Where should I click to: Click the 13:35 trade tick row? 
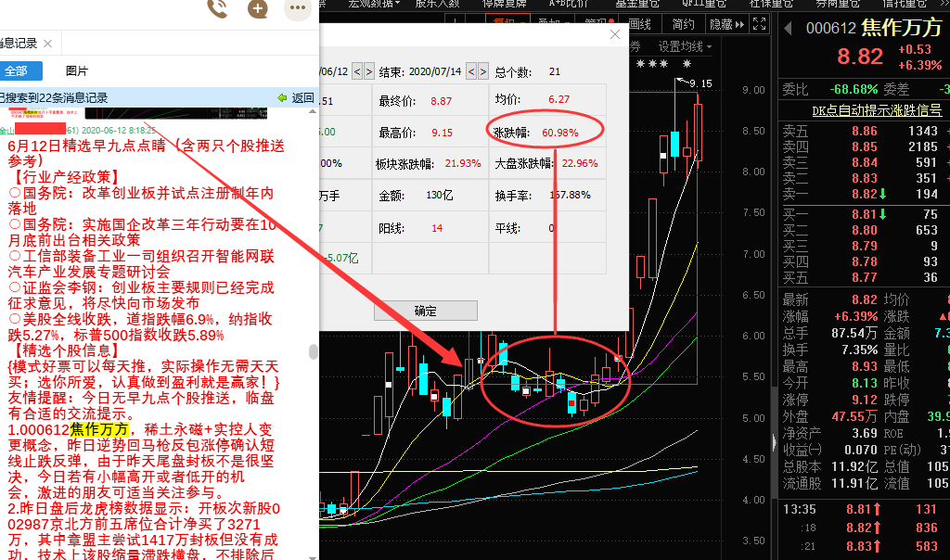(x=865, y=509)
